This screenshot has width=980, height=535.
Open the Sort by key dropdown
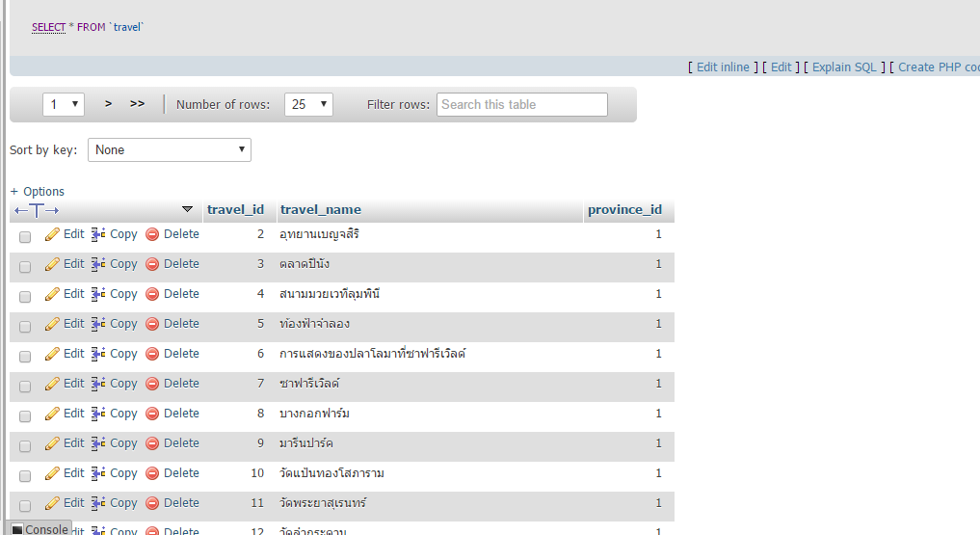tap(170, 150)
